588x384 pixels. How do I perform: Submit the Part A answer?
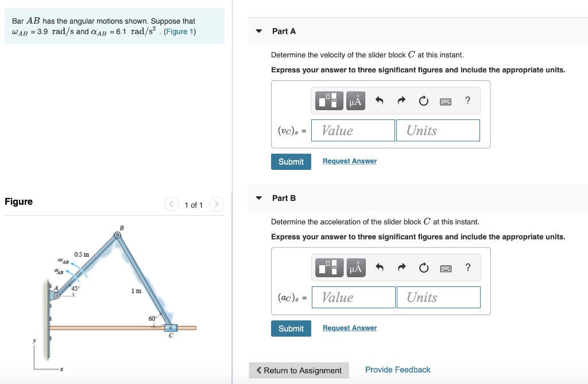tap(291, 161)
